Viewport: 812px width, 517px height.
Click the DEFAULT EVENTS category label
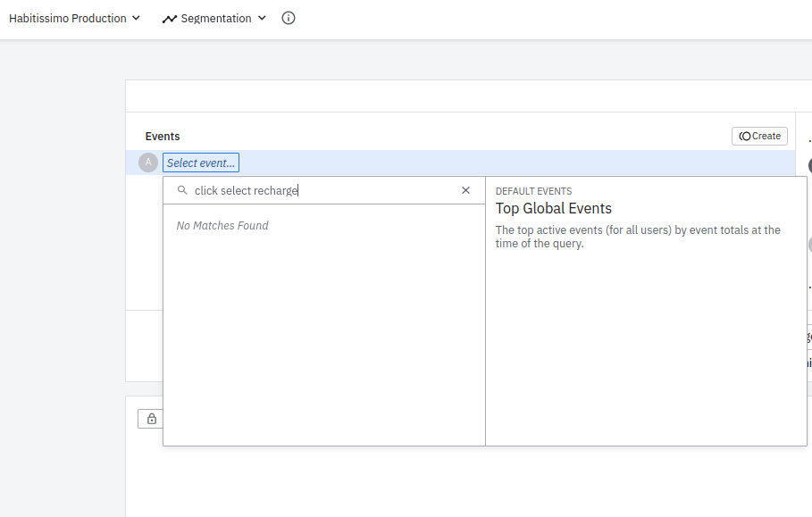[533, 191]
